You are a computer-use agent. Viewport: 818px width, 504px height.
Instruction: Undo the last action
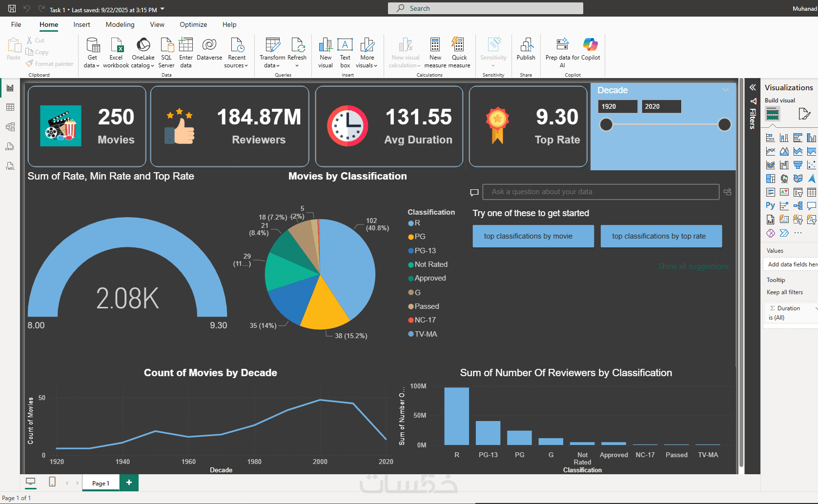[27, 8]
